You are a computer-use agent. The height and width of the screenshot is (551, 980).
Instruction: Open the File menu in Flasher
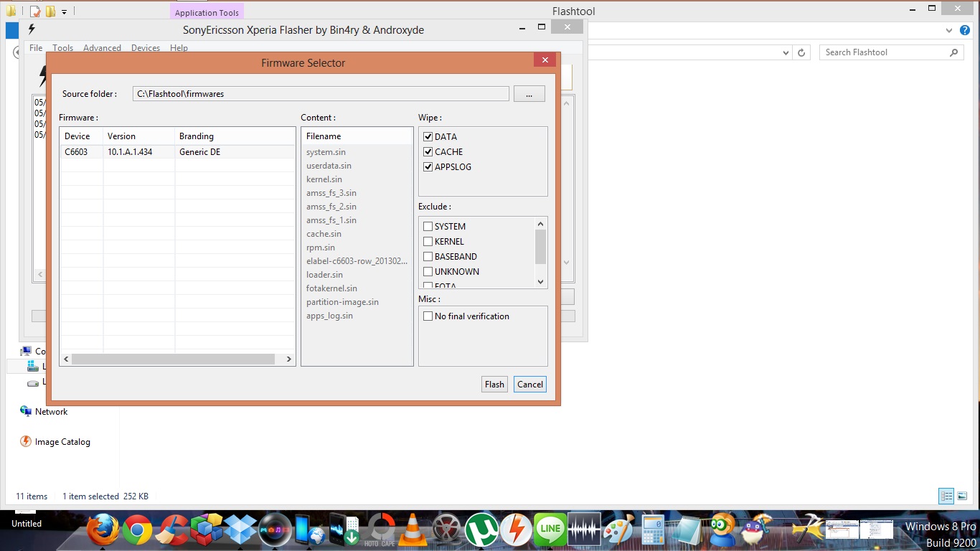click(x=36, y=48)
